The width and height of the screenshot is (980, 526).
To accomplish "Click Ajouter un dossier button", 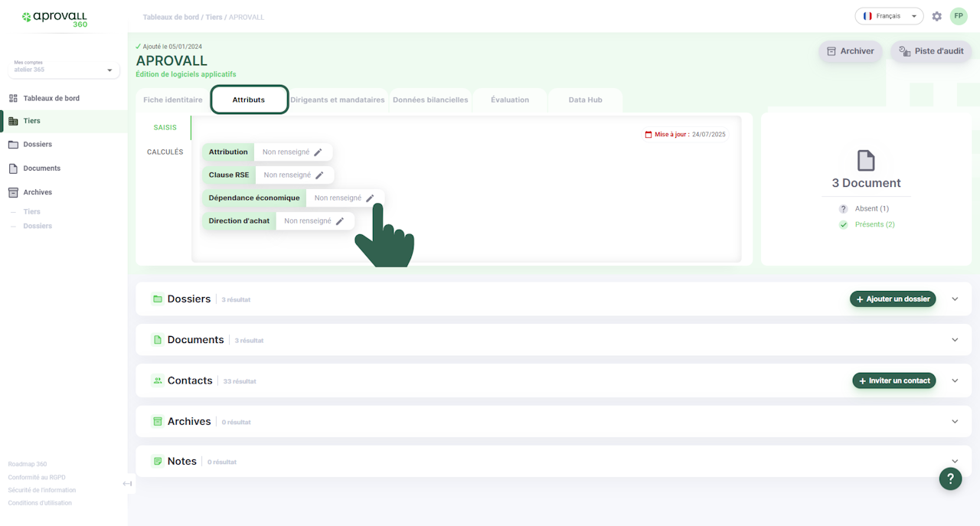I will pyautogui.click(x=893, y=299).
